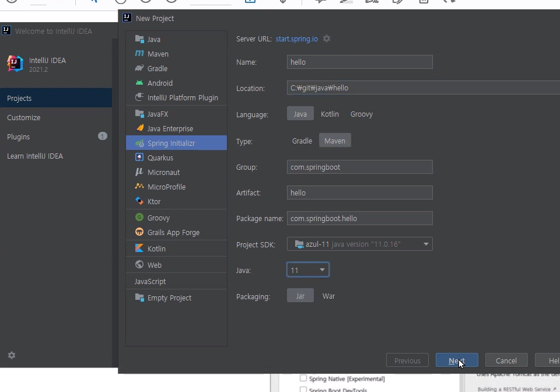
Task: Select Java project type icon
Action: 139,39
